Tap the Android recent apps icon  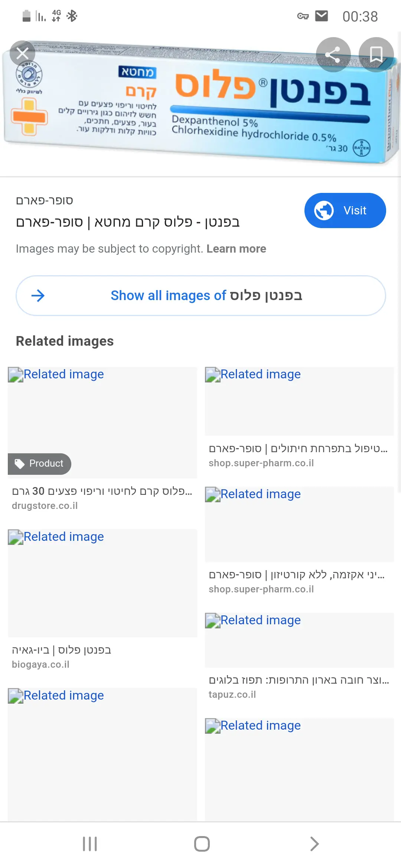pyautogui.click(x=90, y=844)
